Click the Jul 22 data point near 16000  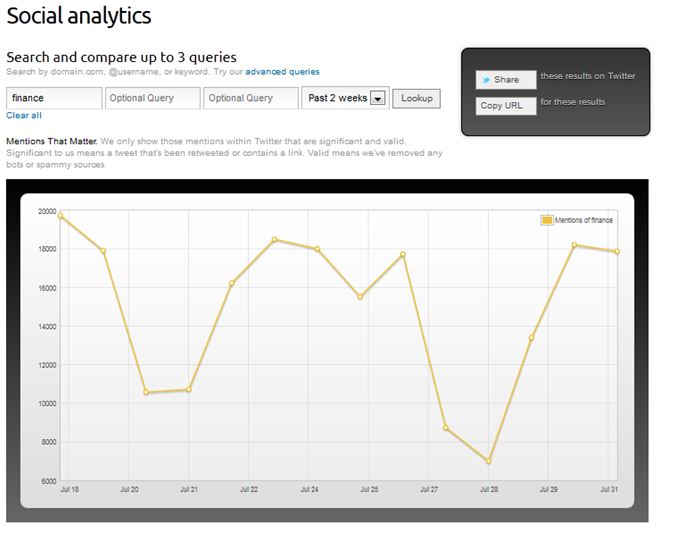(232, 283)
